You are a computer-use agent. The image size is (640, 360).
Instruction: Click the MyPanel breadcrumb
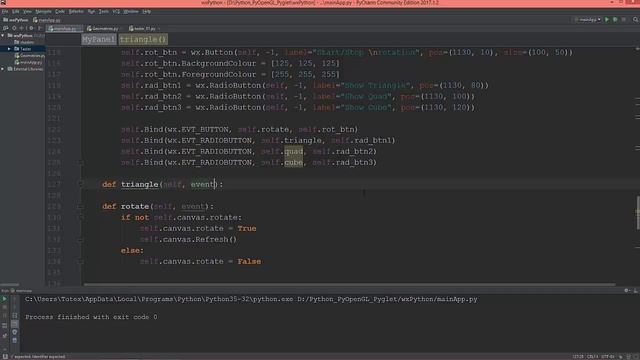pos(98,39)
